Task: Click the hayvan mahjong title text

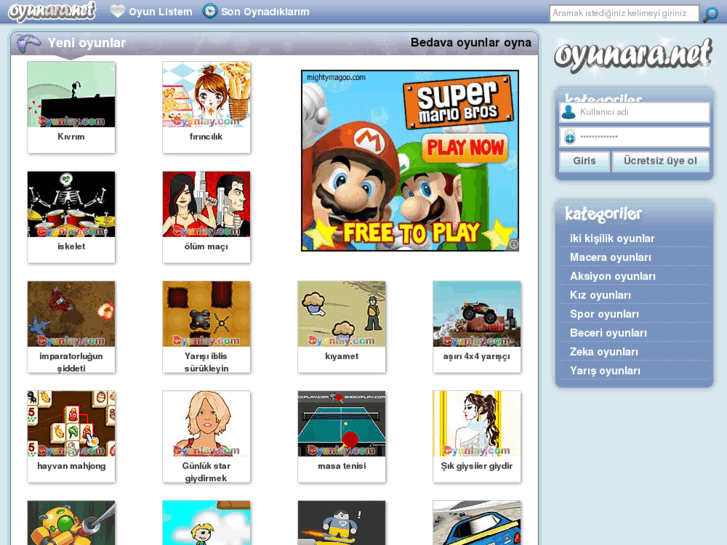Action: click(71, 466)
